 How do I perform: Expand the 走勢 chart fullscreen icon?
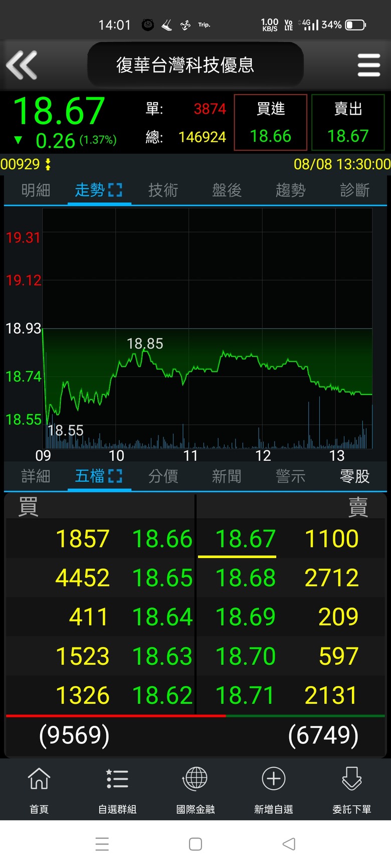point(115,190)
